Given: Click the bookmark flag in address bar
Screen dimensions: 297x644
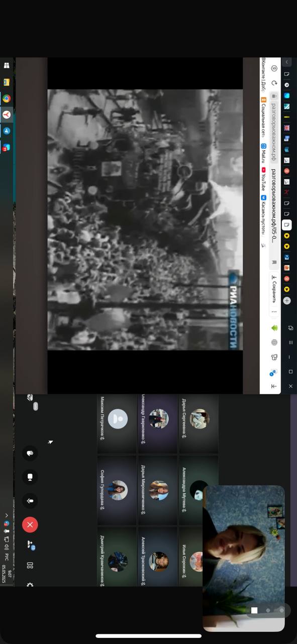Looking at the screenshot, I should (274, 262).
